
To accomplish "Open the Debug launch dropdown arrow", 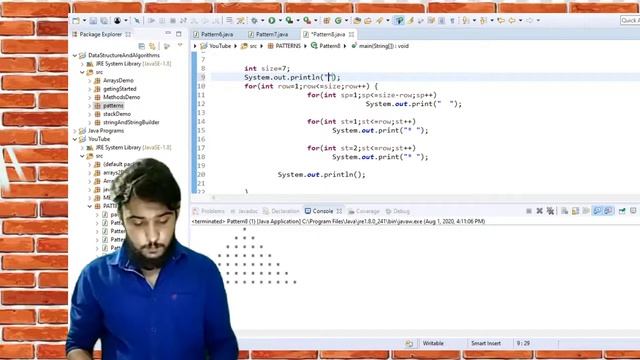I will [x=262, y=20].
